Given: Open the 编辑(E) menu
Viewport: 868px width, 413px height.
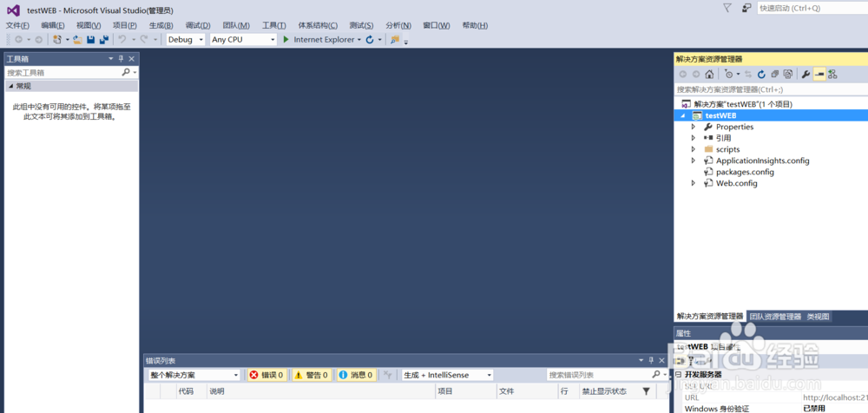Looking at the screenshot, I should coord(53,25).
